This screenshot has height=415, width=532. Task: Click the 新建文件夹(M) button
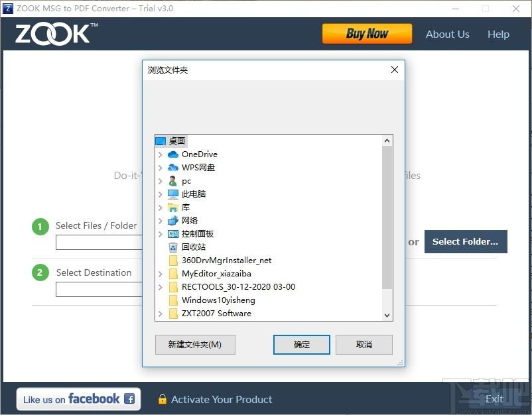pyautogui.click(x=195, y=345)
